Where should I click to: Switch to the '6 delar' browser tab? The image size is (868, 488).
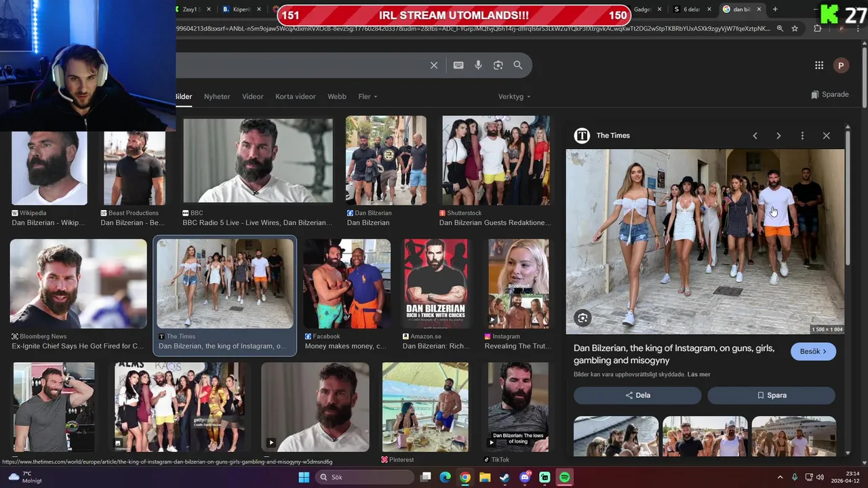pyautogui.click(x=692, y=9)
